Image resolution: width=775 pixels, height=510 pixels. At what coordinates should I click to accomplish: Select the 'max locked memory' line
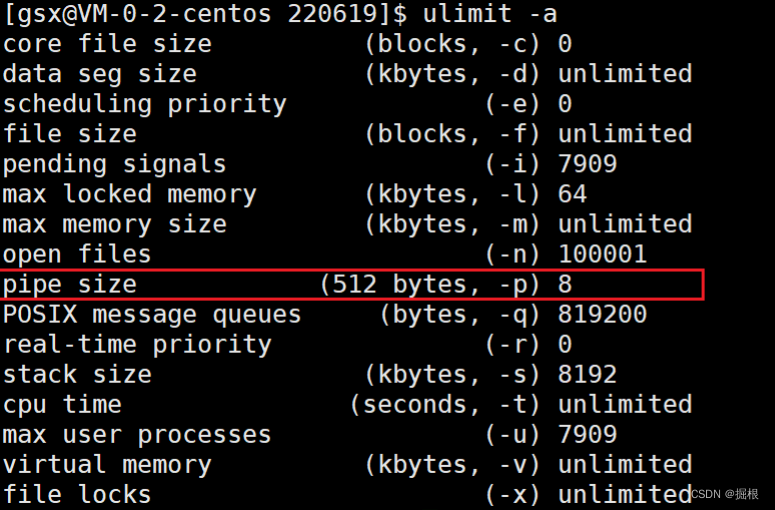point(295,194)
